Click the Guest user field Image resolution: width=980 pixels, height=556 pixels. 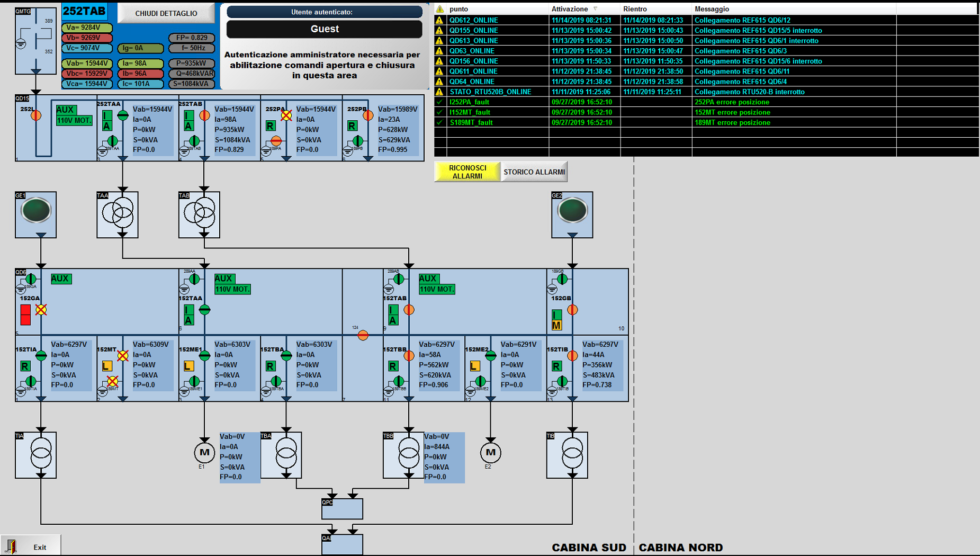click(324, 29)
